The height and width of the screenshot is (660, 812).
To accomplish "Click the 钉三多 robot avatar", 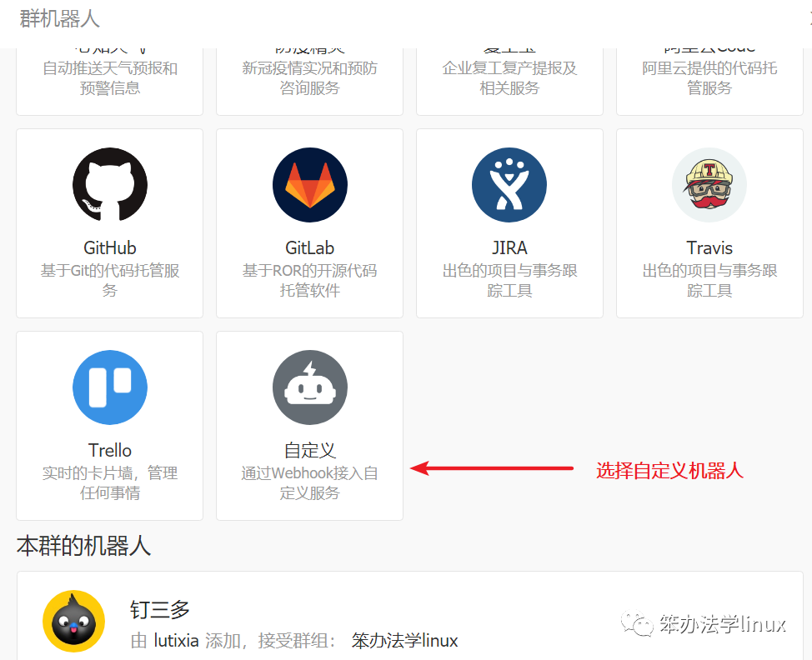I will pyautogui.click(x=73, y=621).
